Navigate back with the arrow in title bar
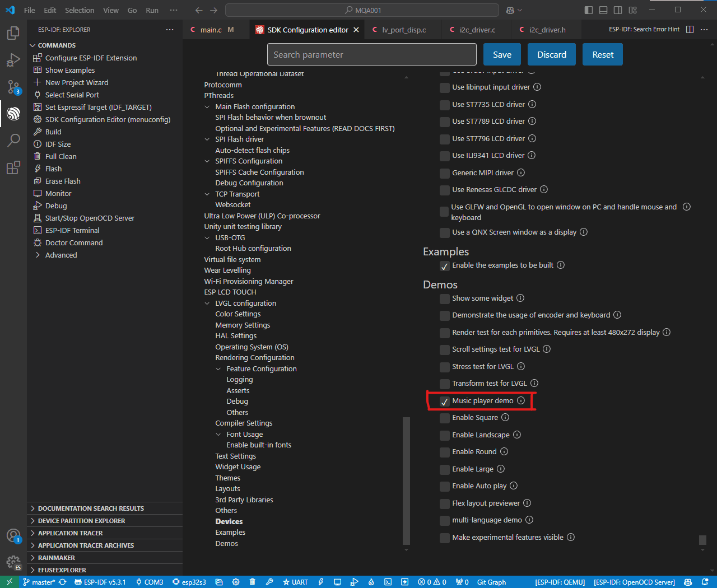Screen dimensions: 717x588 click(199, 10)
